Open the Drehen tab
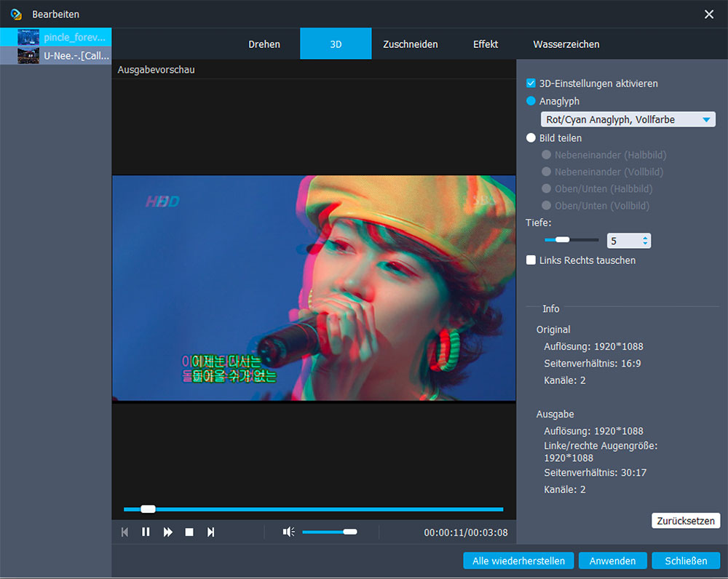The width and height of the screenshot is (728, 579). [264, 44]
